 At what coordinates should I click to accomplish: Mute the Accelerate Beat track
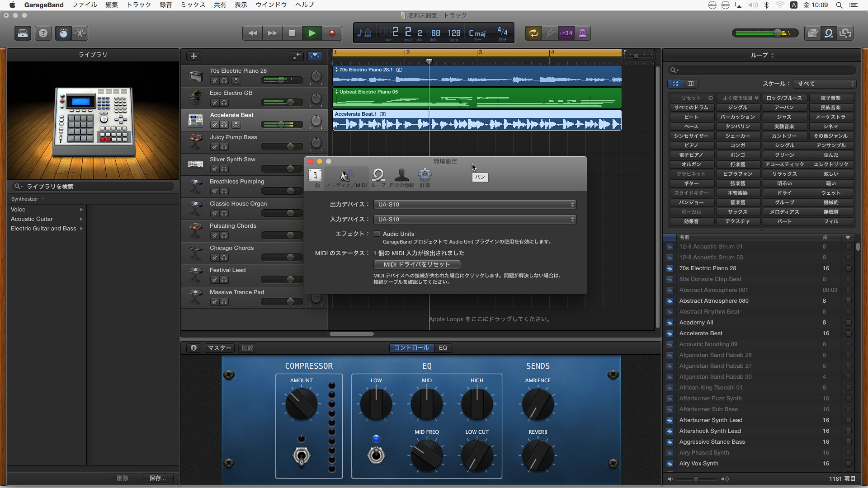215,125
